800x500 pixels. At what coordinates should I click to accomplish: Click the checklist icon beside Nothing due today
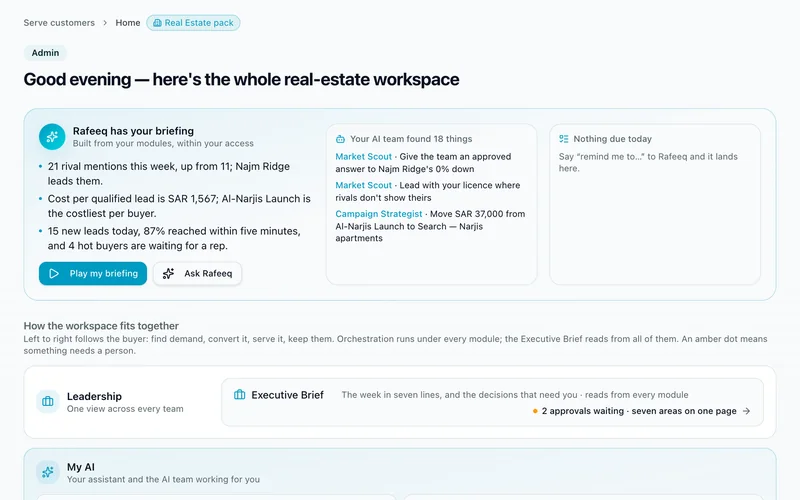pyautogui.click(x=563, y=139)
